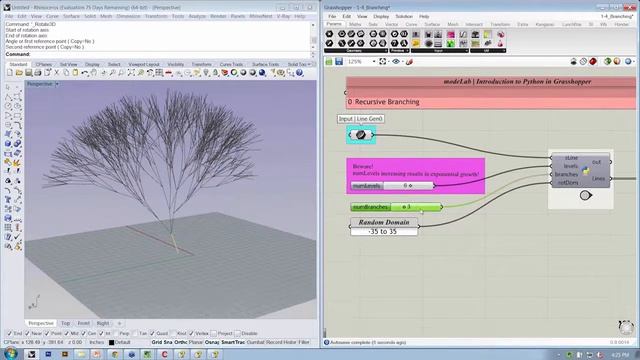The width and height of the screenshot is (640, 360).
Task: Enable the Perp osnap checkbox
Action: coord(116,333)
